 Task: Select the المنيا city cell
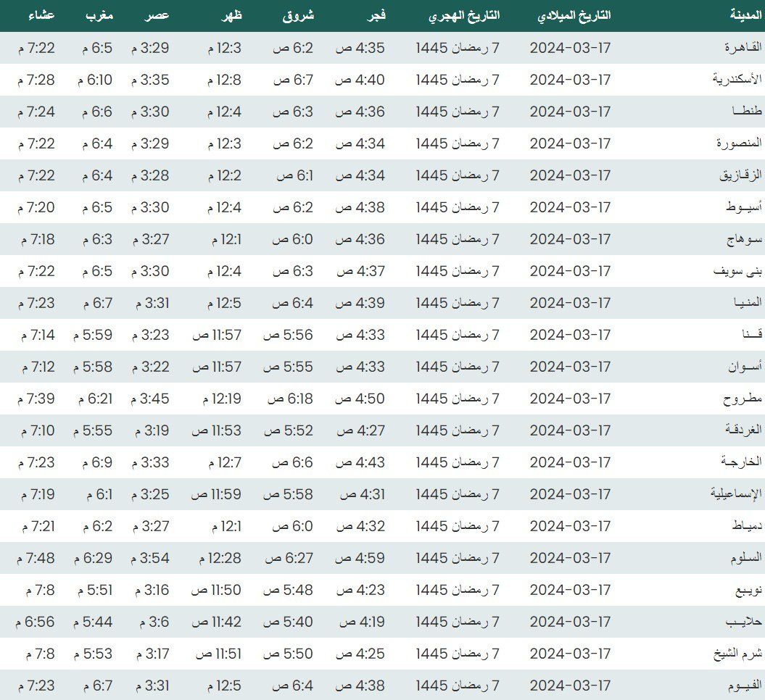click(x=748, y=302)
